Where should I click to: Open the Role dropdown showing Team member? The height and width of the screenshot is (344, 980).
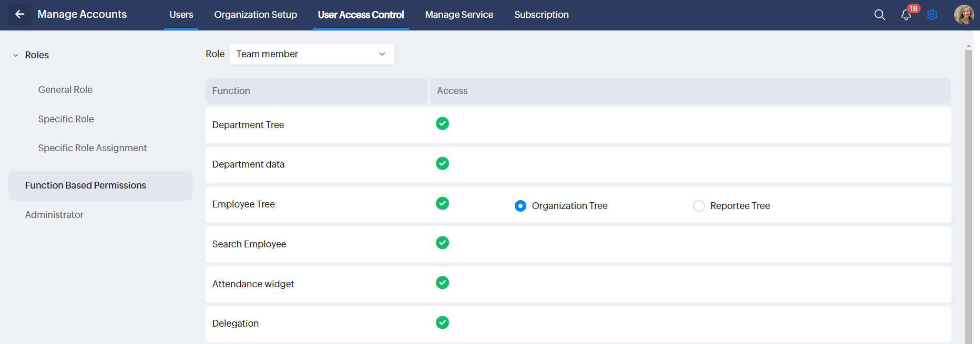[x=312, y=54]
